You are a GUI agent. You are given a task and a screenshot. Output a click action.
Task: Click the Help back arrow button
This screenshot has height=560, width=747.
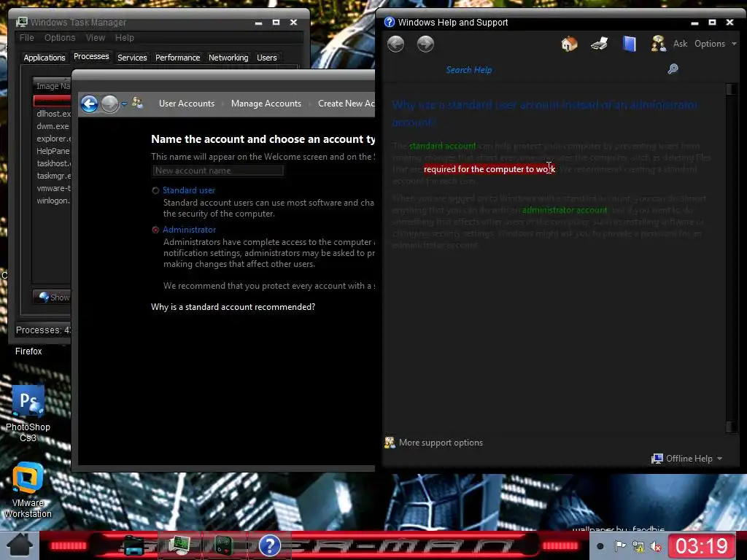(x=395, y=44)
